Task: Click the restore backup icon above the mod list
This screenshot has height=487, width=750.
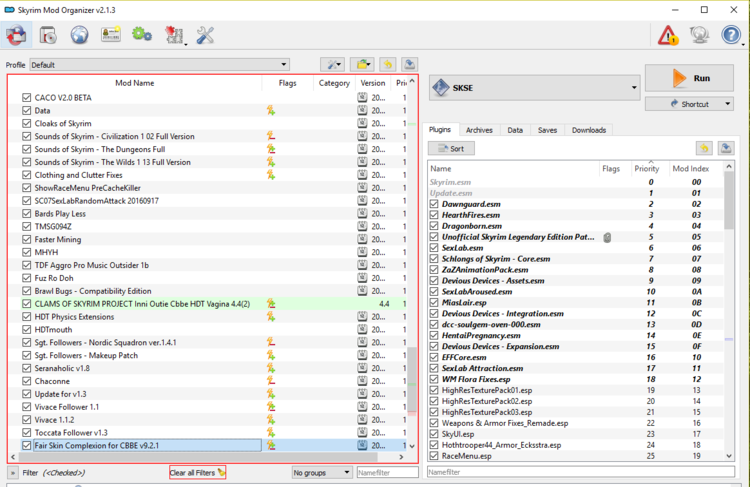Action: point(387,64)
